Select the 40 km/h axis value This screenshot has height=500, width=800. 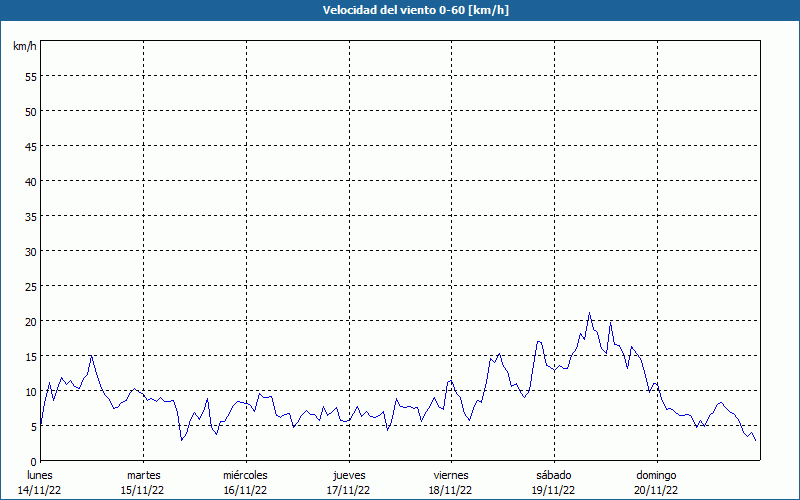click(31, 182)
